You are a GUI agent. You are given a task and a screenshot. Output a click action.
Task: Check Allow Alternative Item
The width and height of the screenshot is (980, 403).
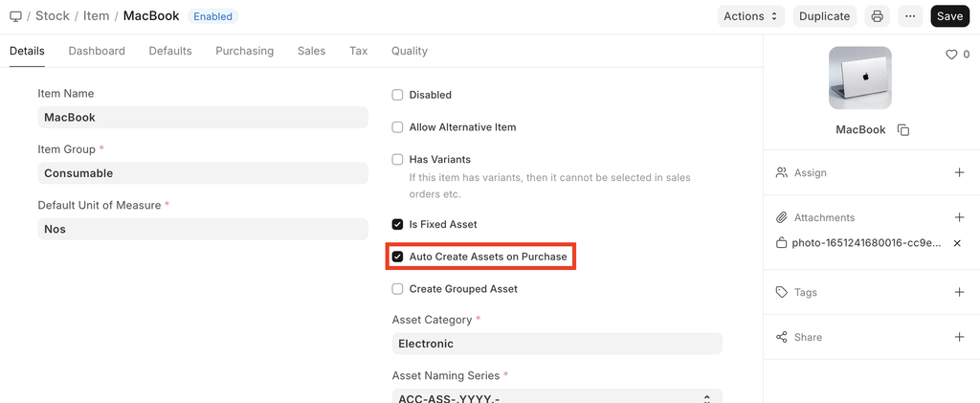[398, 127]
